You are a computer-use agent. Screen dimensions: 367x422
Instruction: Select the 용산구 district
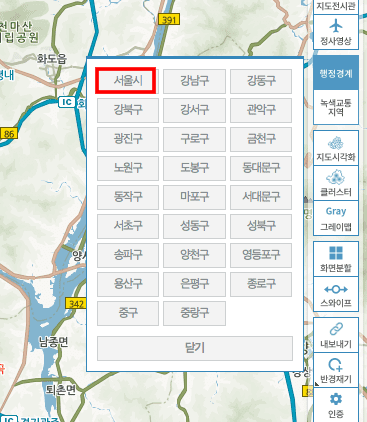[x=128, y=284]
